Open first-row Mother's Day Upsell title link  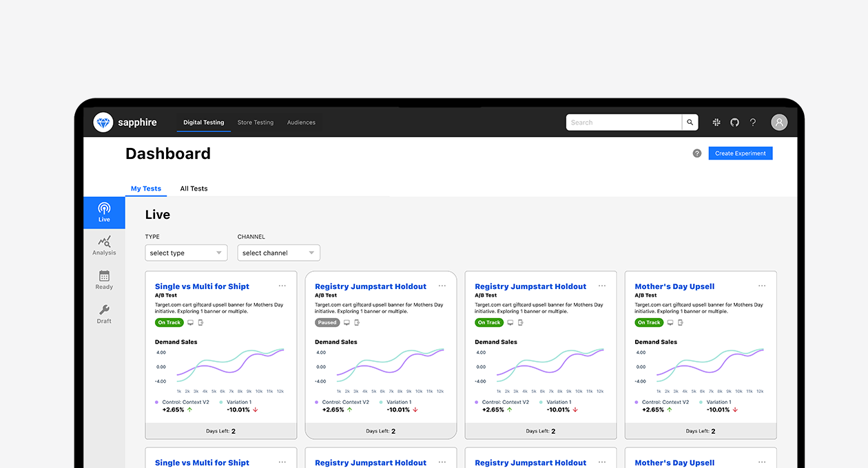[x=674, y=286]
